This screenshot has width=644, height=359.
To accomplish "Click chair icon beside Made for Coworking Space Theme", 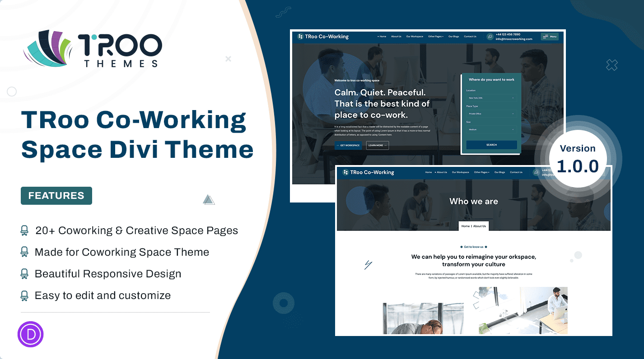I will [24, 252].
